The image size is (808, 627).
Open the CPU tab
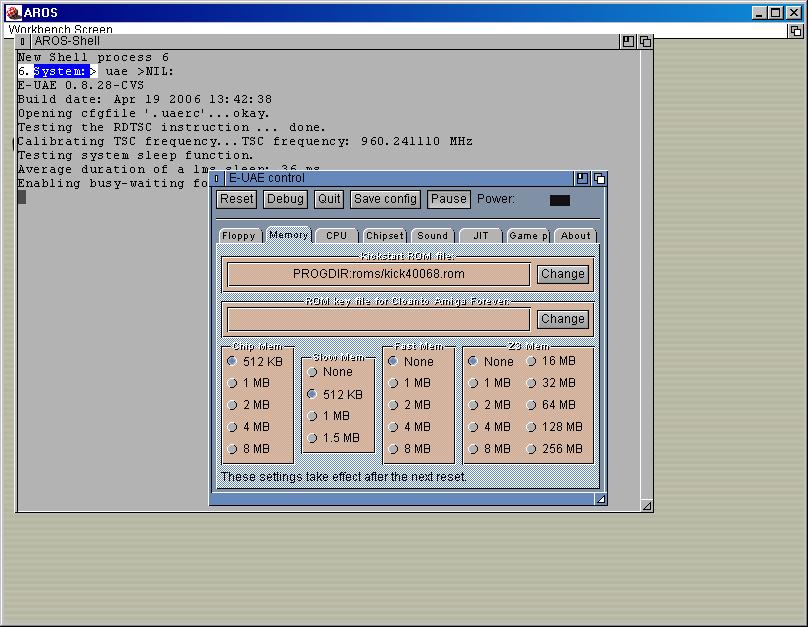pyautogui.click(x=336, y=235)
